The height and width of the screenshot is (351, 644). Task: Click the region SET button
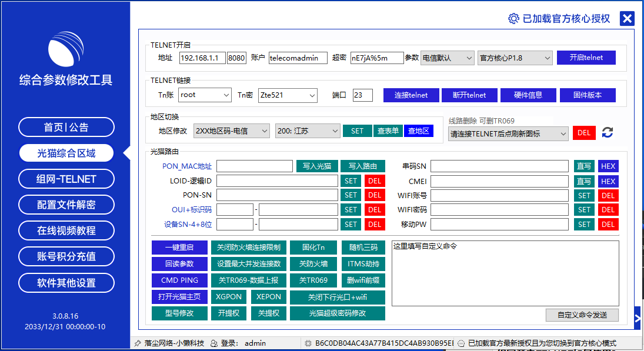(358, 131)
